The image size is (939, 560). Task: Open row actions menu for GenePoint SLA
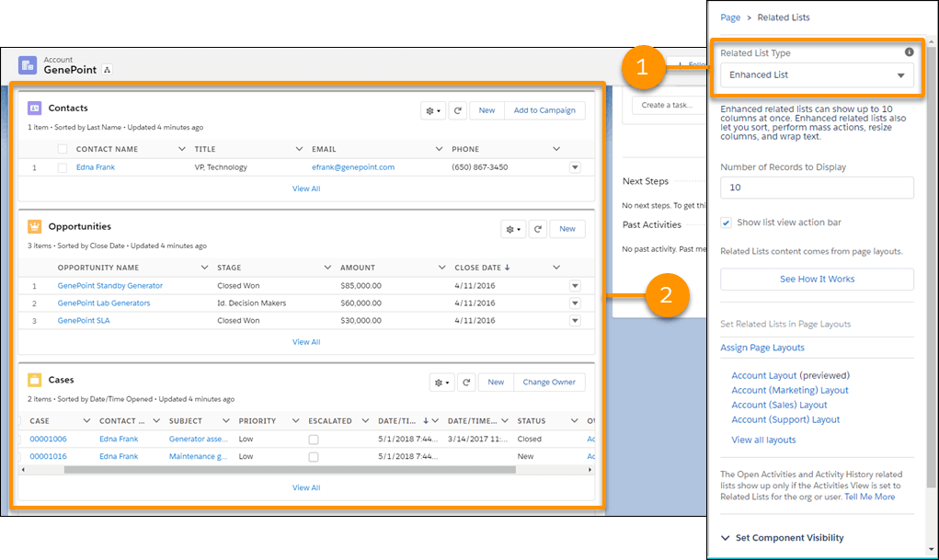[x=575, y=320]
